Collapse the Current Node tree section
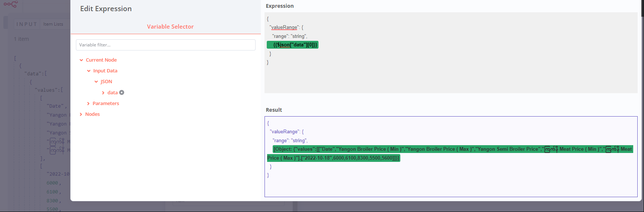The width and height of the screenshot is (644, 212). (81, 60)
